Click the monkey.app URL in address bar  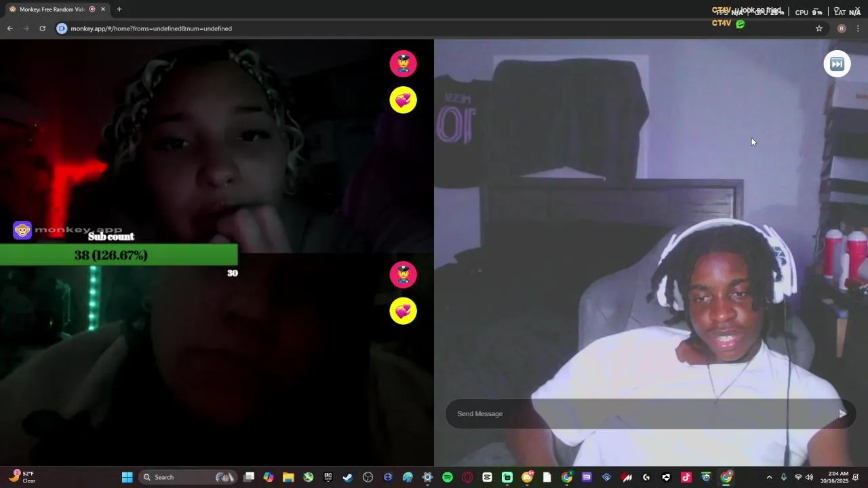pos(151,28)
